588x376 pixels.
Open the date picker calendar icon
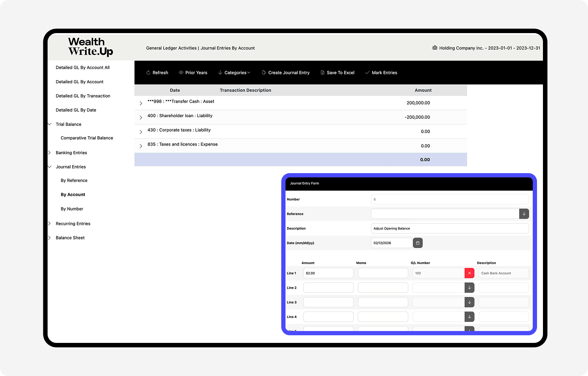[418, 243]
